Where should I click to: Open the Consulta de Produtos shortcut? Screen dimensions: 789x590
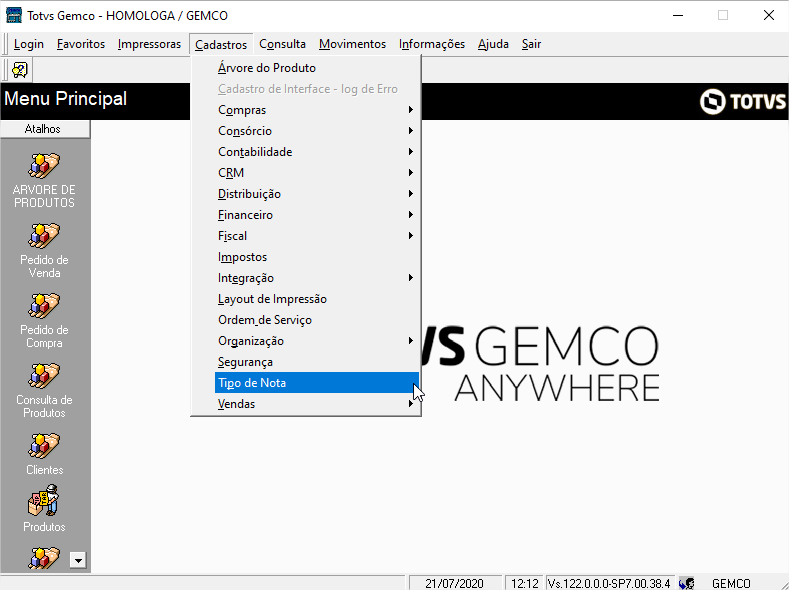point(44,391)
